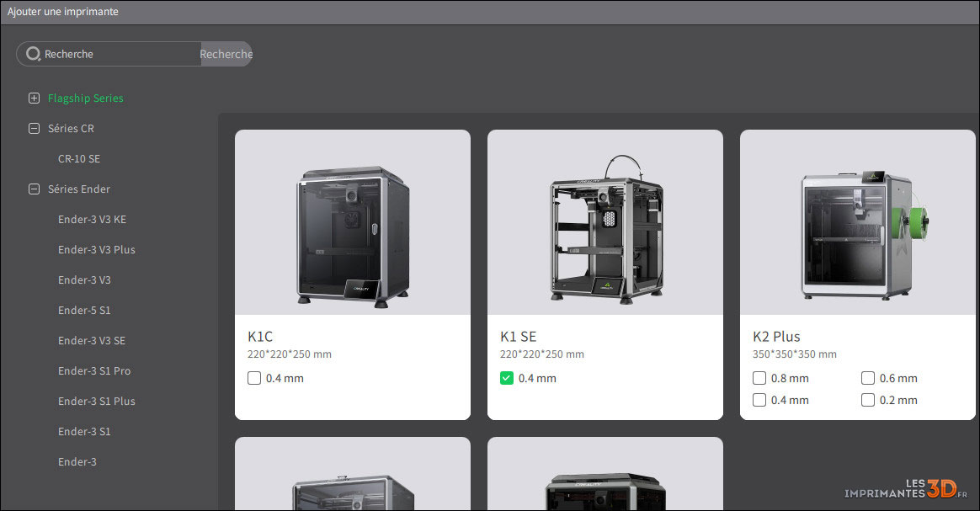
Task: Choose the Ender-3 V3 entry
Action: [x=84, y=279]
